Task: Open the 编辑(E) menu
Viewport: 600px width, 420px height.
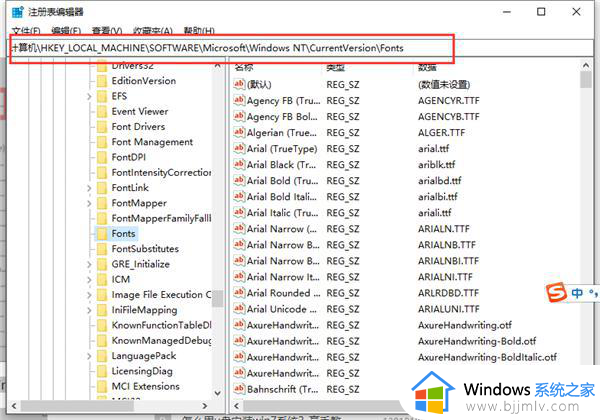Action: (x=66, y=31)
